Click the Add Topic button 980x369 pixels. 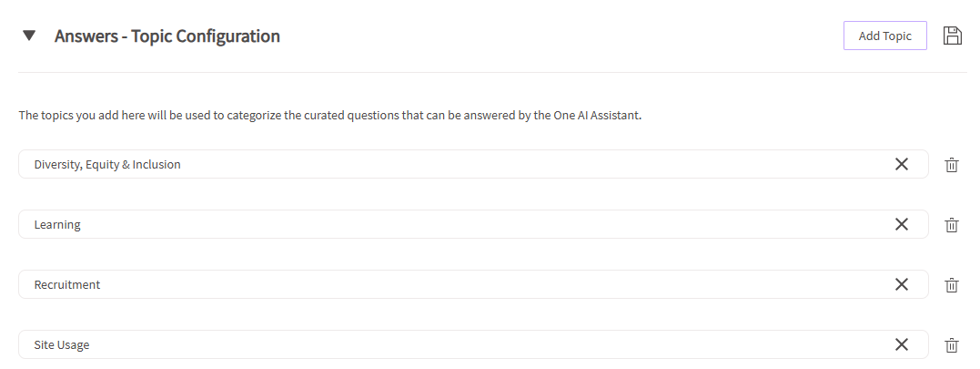pos(884,36)
